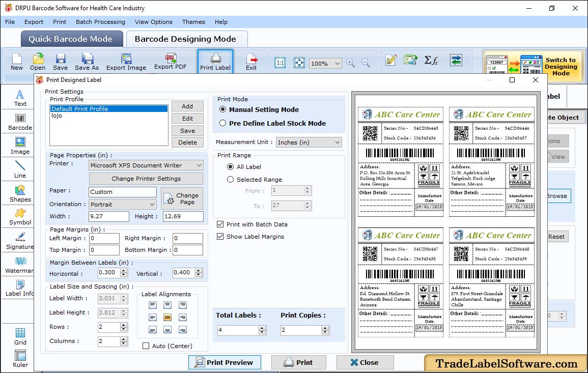The width and height of the screenshot is (588, 373).
Task: Select Pre Define Label Stock Mode
Action: [x=223, y=123]
